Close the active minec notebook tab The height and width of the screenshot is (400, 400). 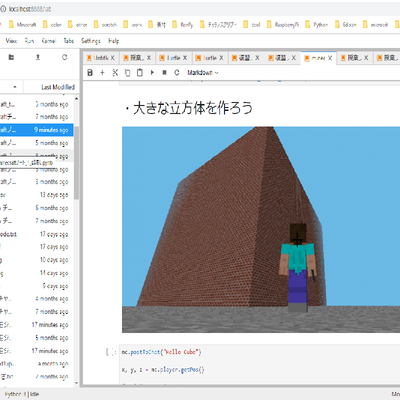click(330, 58)
